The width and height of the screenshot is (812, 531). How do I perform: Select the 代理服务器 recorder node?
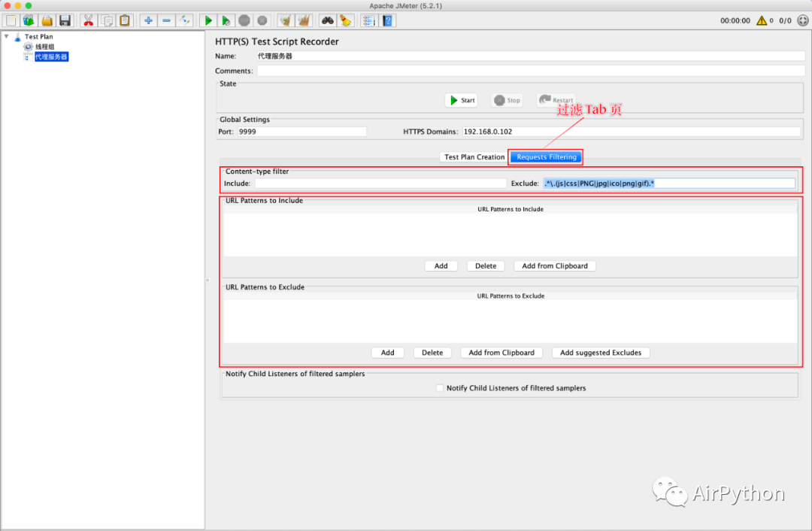pos(51,57)
